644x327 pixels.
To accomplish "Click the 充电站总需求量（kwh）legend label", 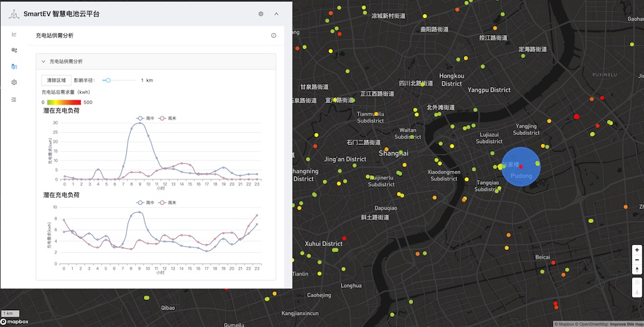I will pyautogui.click(x=65, y=92).
